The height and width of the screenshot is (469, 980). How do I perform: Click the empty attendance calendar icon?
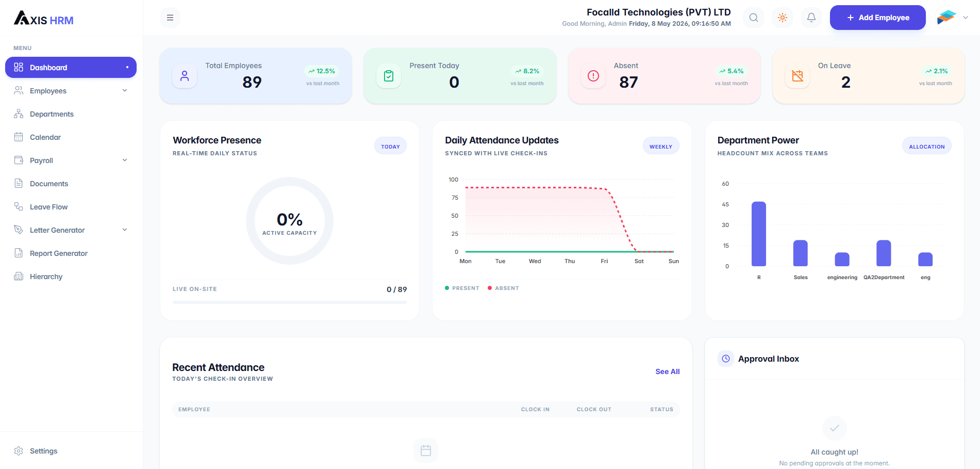point(426,450)
